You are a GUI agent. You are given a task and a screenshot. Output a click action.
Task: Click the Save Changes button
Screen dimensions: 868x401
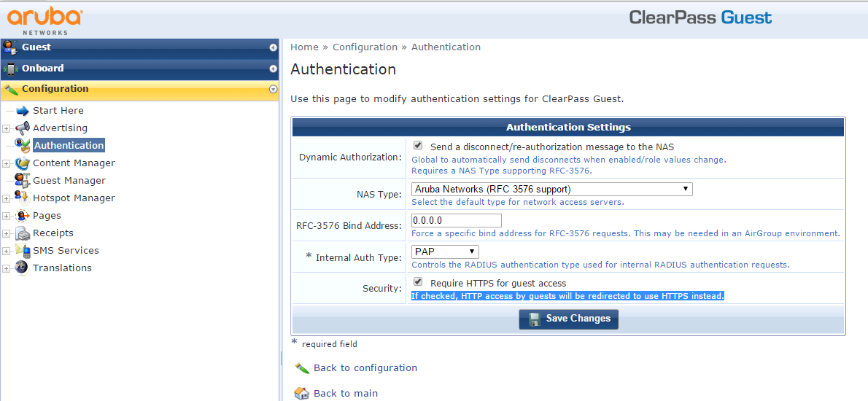coord(568,319)
